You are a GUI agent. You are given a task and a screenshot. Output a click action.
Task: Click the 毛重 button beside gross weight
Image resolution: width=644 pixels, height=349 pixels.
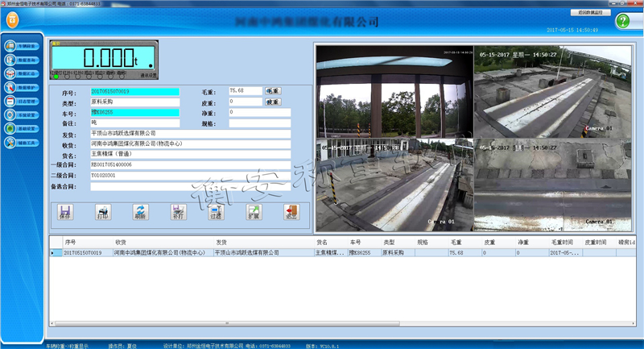[273, 91]
